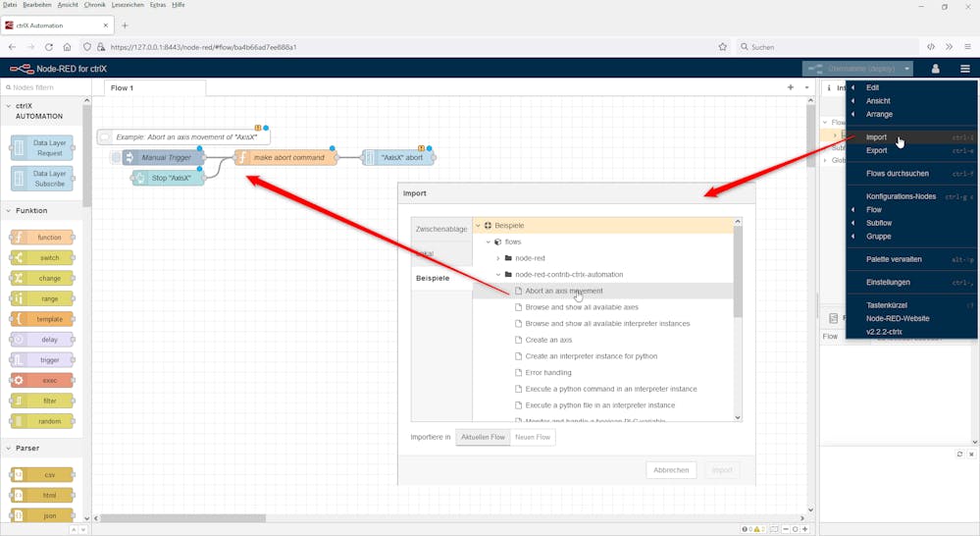Screen dimensions: 980x536
Task: Open the Node-RED-Website link
Action: click(912, 318)
